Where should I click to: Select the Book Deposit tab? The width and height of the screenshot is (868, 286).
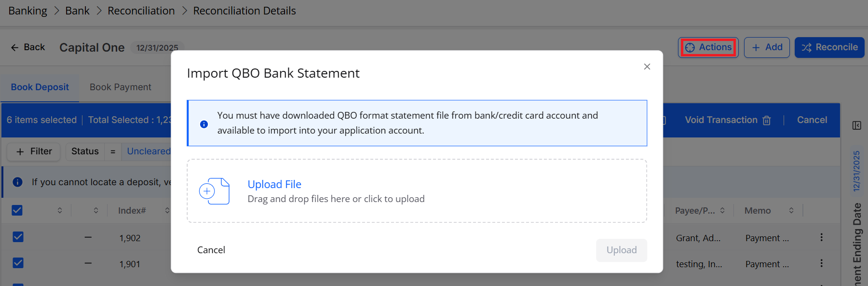pyautogui.click(x=40, y=87)
